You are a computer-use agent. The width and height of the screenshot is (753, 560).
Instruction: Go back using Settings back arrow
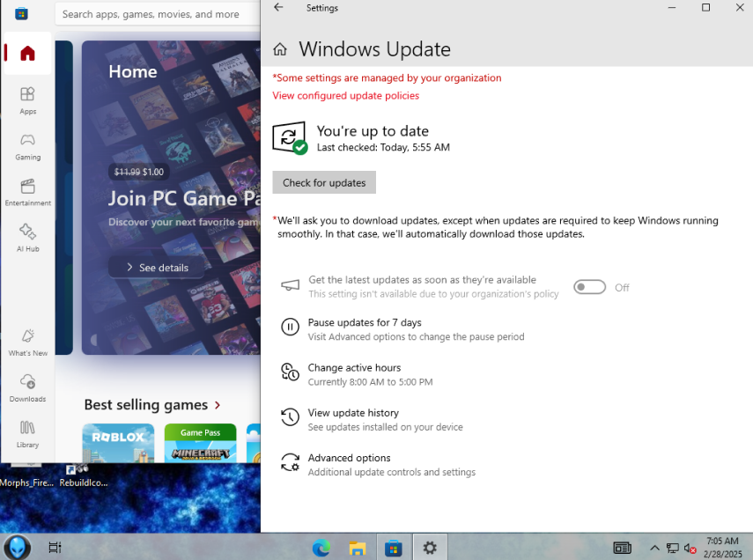278,7
